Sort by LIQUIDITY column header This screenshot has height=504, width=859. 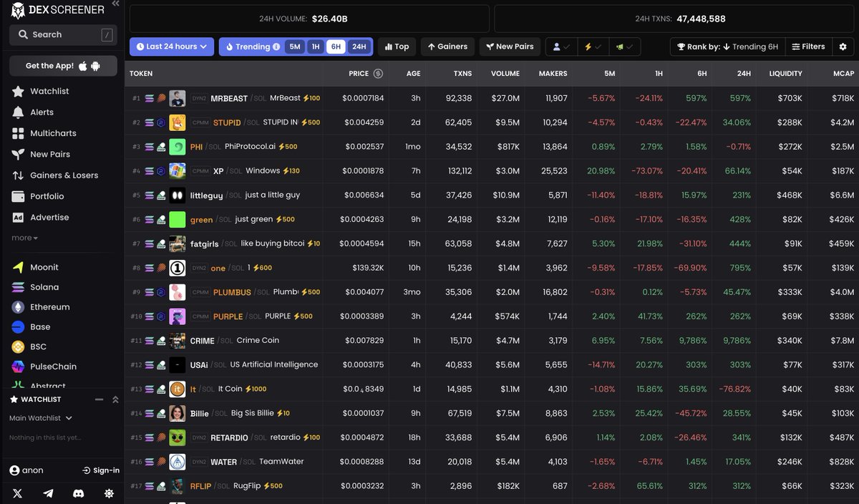[785, 74]
